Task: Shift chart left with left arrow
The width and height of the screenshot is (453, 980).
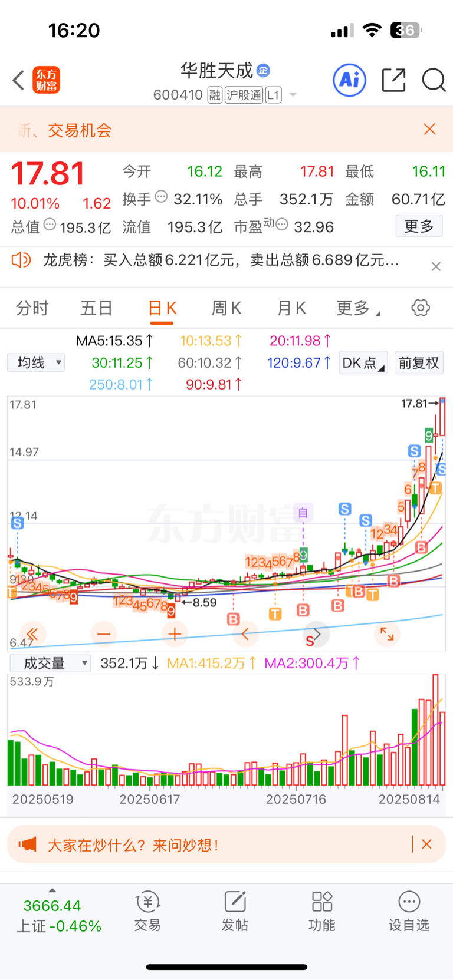Action: pos(245,634)
